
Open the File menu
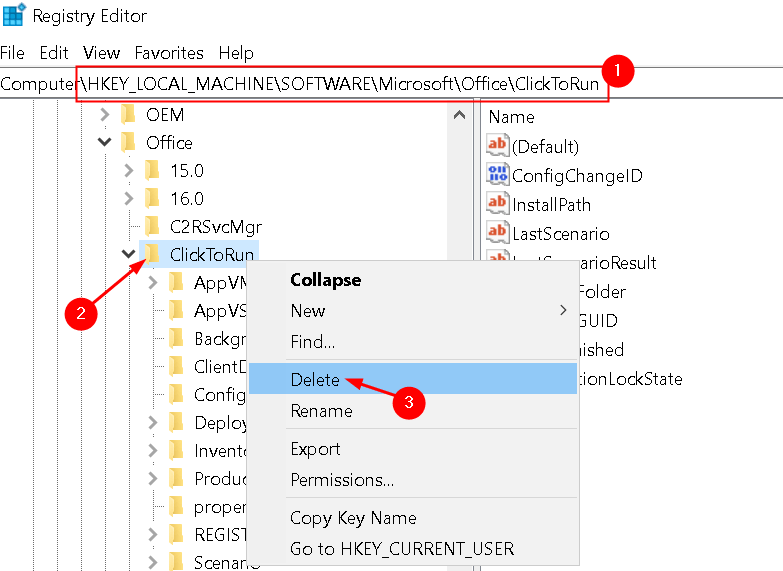(x=12, y=53)
